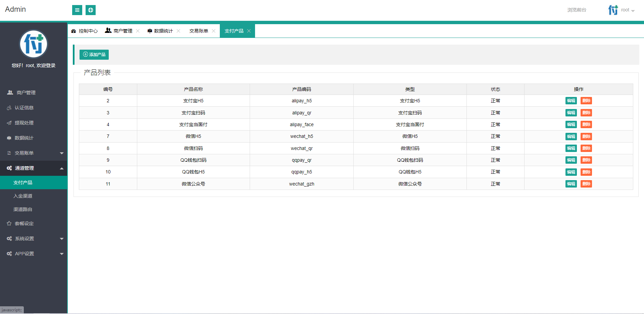This screenshot has width=644, height=314.
Task: Click the site logo next to root
Action: pos(613,10)
